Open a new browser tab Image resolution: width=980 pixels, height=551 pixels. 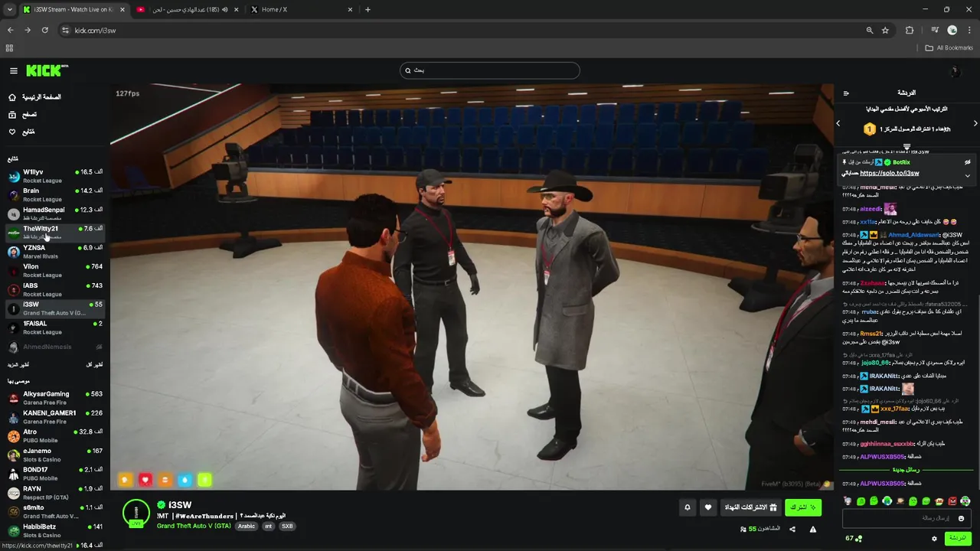tap(367, 9)
